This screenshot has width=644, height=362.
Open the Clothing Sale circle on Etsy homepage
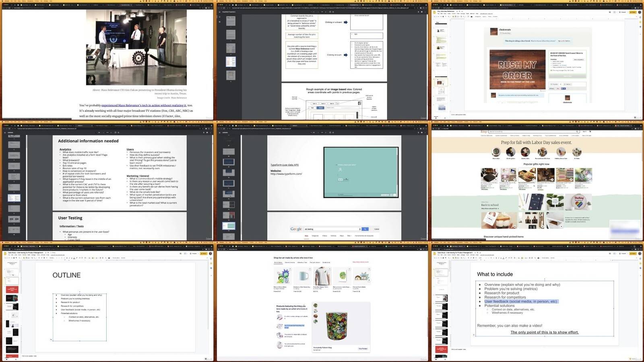(x=511, y=152)
